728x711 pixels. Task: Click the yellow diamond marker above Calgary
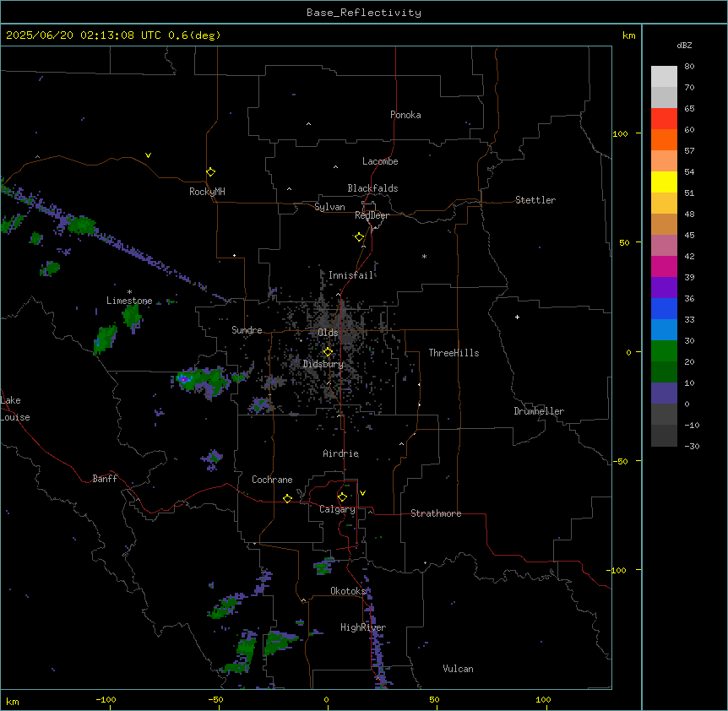(342, 497)
